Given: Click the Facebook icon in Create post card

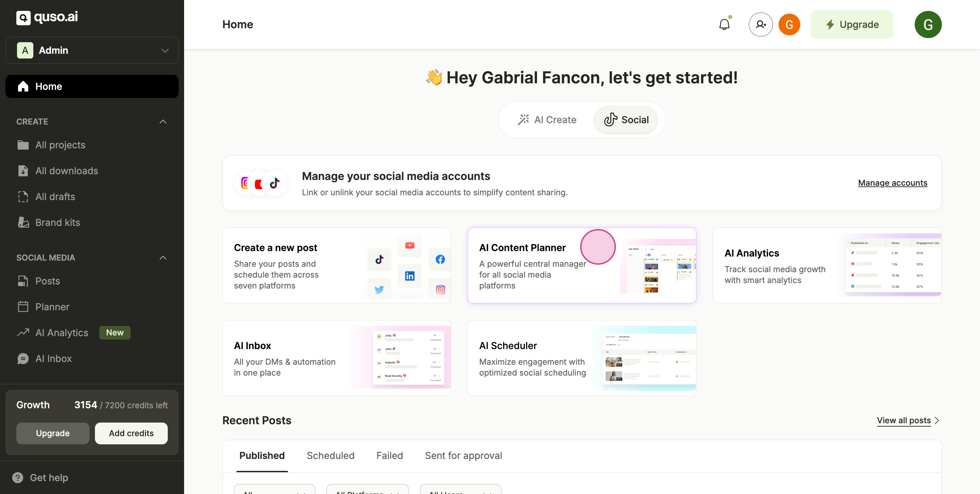Looking at the screenshot, I should point(440,260).
